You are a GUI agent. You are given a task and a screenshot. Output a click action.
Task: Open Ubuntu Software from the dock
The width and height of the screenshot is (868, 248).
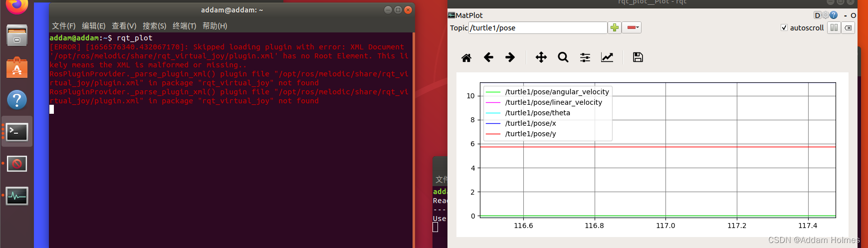pos(17,67)
